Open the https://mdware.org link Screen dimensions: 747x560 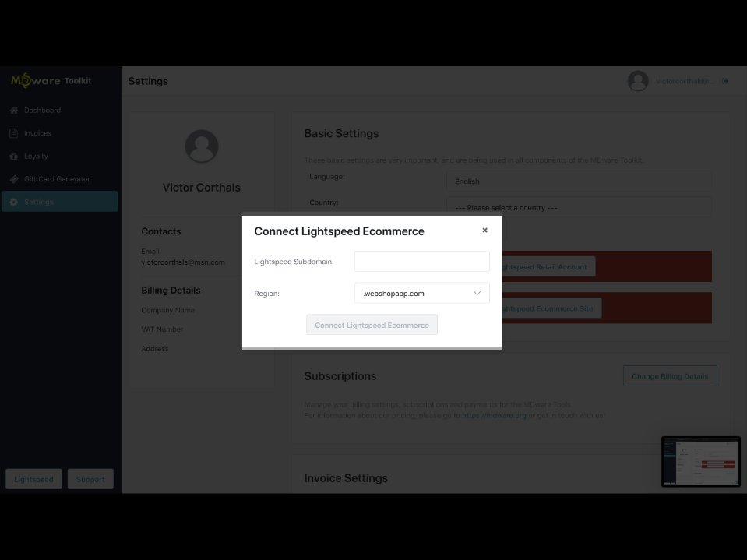[x=494, y=415]
